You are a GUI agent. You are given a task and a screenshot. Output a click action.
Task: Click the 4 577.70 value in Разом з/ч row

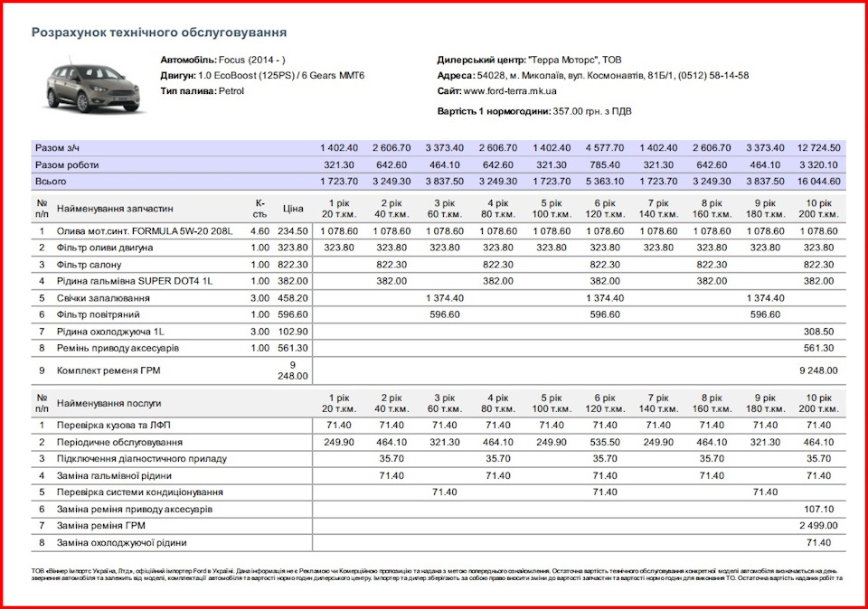605,147
